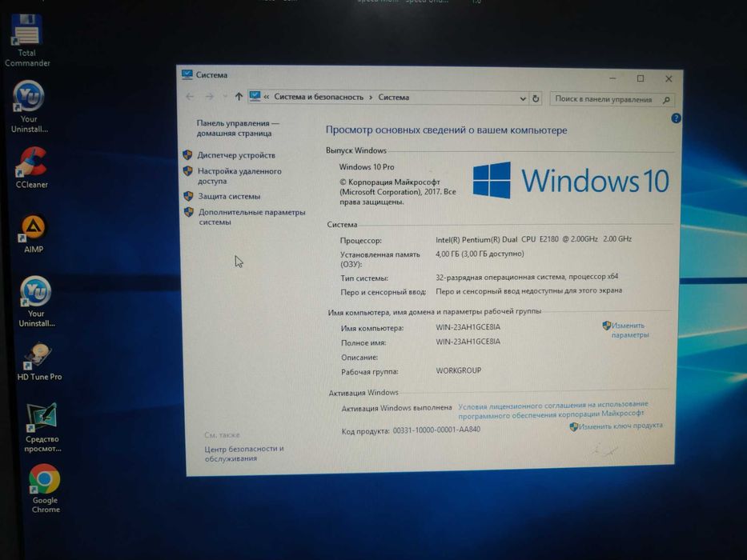Viewport: 747px width, 560px height.
Task: Click WORKGROUP workgroup value
Action: coord(458,370)
